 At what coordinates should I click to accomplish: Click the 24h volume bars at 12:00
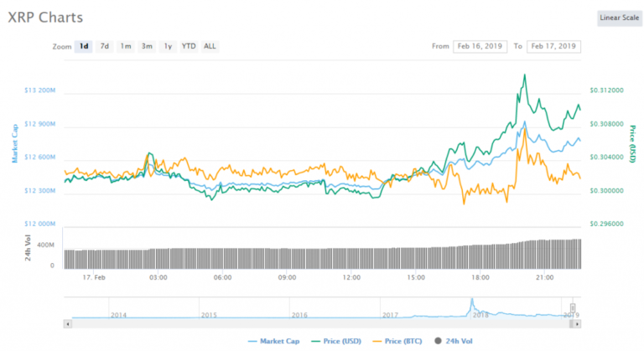click(x=351, y=256)
